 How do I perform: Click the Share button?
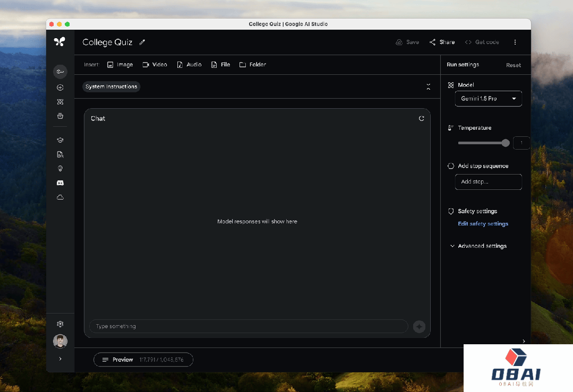pos(442,42)
